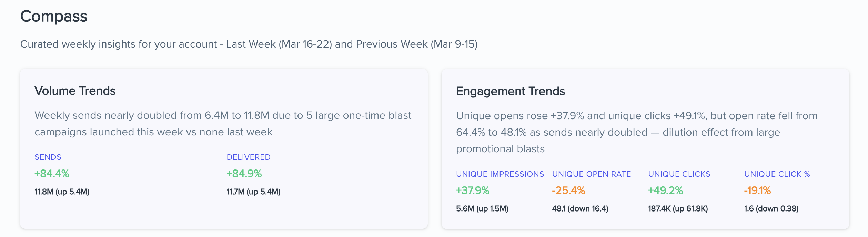Viewport: 868px width, 237px height.
Task: Click the +49.2% unique clicks value
Action: 665,190
